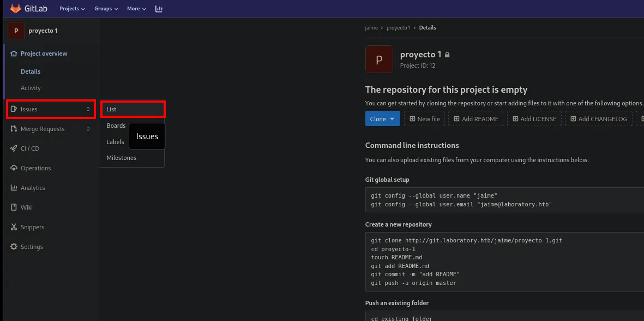Click the plus icon on Add CHANGELOG
Viewport: 644px width, 321px height.
pyautogui.click(x=573, y=119)
